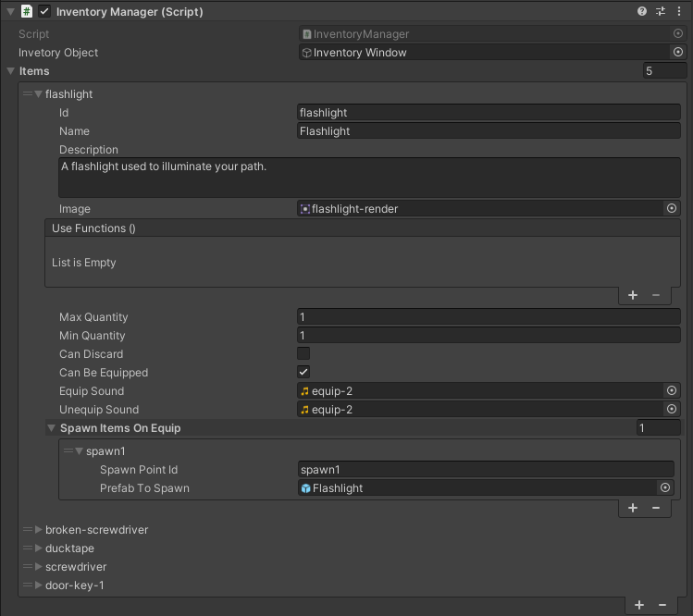Expand the broken-screwdriver item
Image resolution: width=693 pixels, height=616 pixels.
[38, 530]
